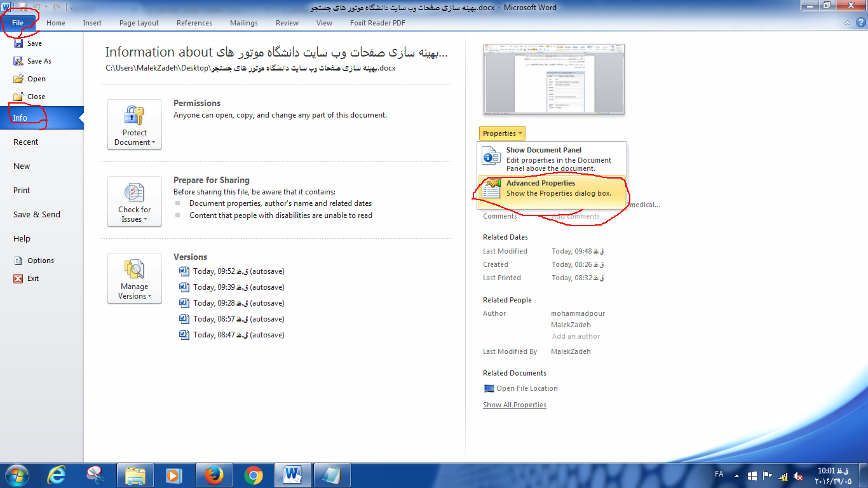
Task: Click the Add an author field
Action: [576, 336]
